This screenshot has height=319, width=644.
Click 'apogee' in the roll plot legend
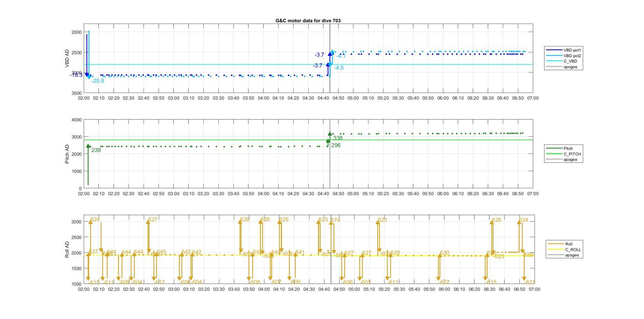(x=572, y=255)
